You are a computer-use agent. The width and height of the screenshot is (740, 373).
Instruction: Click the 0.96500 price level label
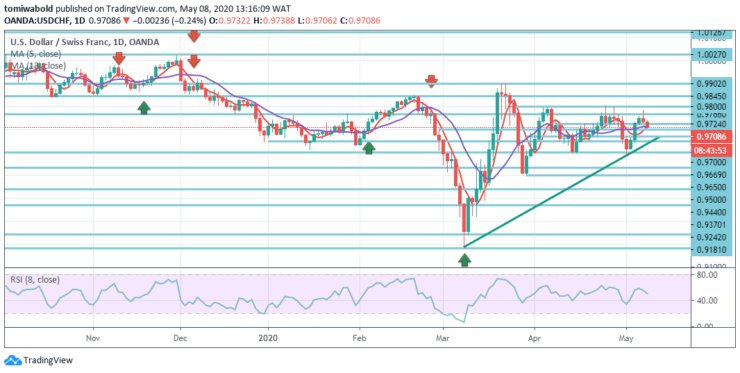712,187
